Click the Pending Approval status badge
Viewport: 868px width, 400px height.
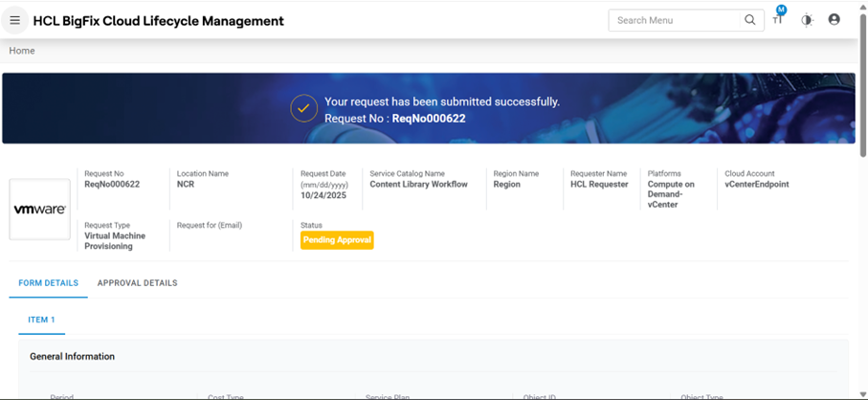pos(337,240)
